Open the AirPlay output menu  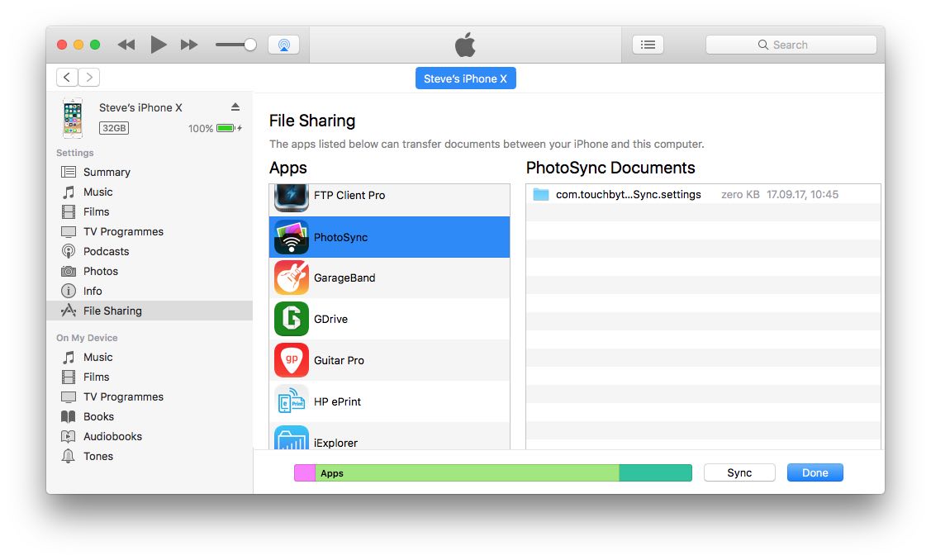(x=284, y=45)
